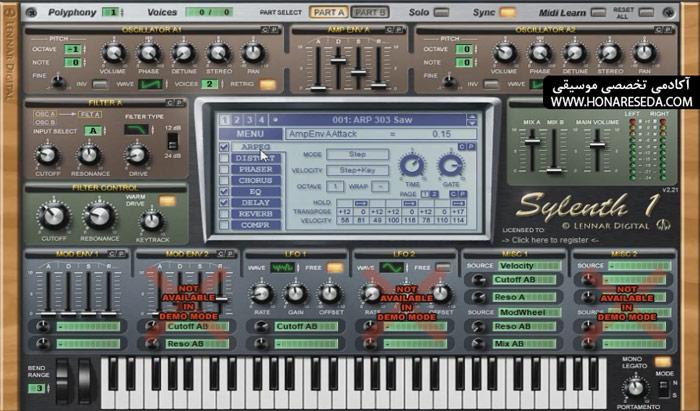The height and width of the screenshot is (411, 700).
Task: Click the 001: ARP 303 Saw preset name
Action: 372,120
